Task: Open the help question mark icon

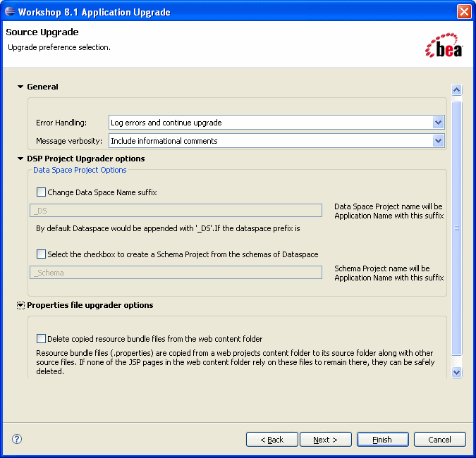Action: coord(17,438)
